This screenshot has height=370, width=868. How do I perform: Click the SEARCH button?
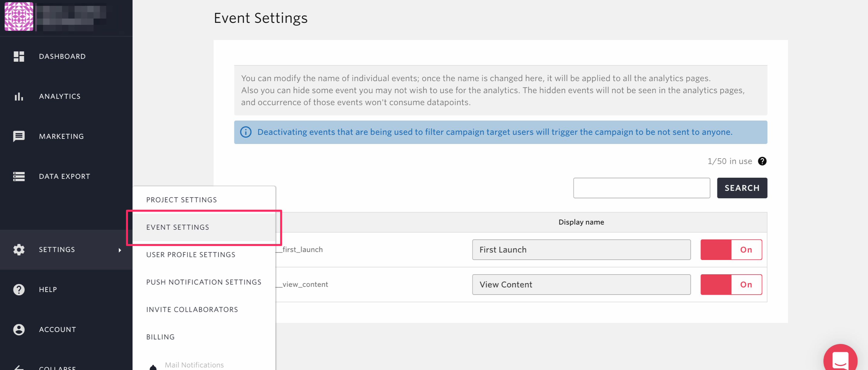pos(742,188)
